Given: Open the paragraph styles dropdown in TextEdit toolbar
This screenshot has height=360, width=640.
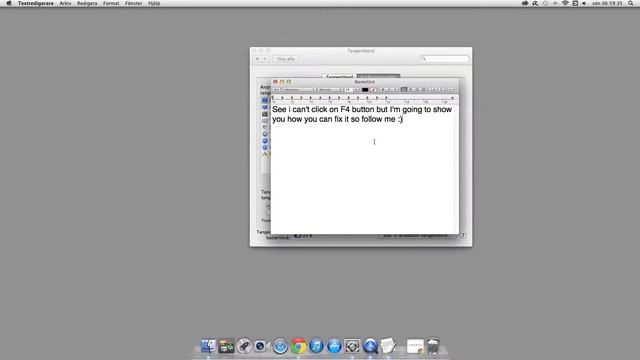Looking at the screenshot, I should point(277,89).
